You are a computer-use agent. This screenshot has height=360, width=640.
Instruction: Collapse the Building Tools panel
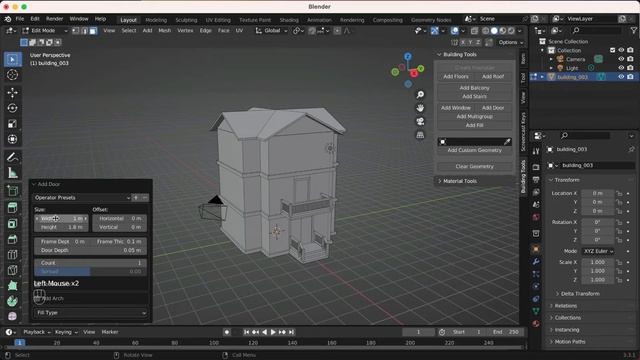tap(460, 54)
